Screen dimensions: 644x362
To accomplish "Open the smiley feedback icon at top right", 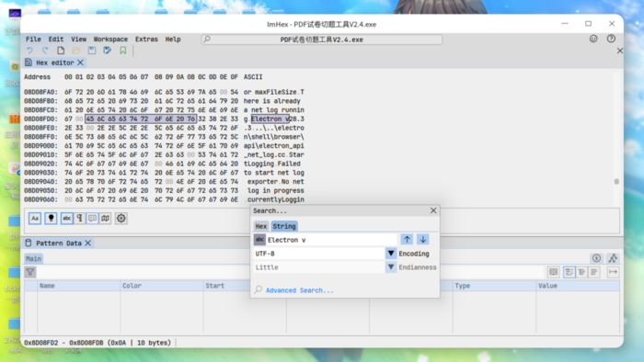I will click(593, 39).
